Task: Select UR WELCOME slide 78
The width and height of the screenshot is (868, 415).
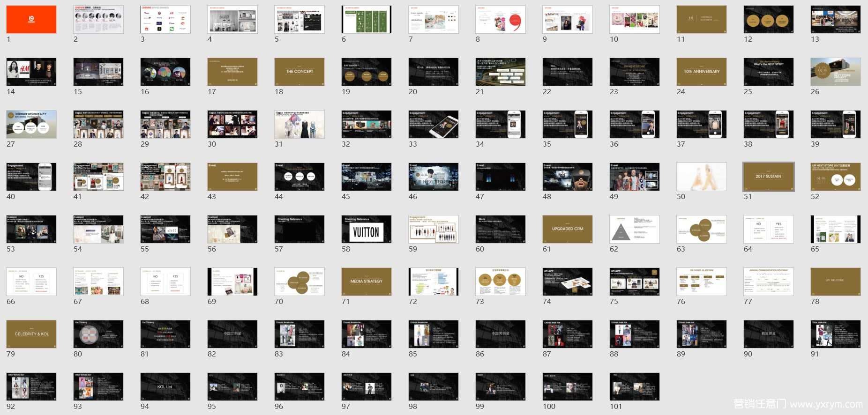Action: [836, 282]
